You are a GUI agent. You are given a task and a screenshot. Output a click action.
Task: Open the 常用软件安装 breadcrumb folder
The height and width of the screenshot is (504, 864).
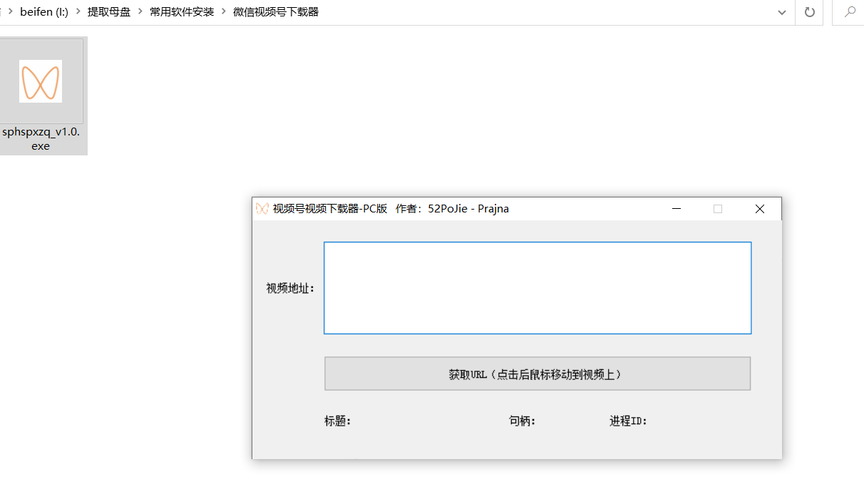pyautogui.click(x=182, y=12)
